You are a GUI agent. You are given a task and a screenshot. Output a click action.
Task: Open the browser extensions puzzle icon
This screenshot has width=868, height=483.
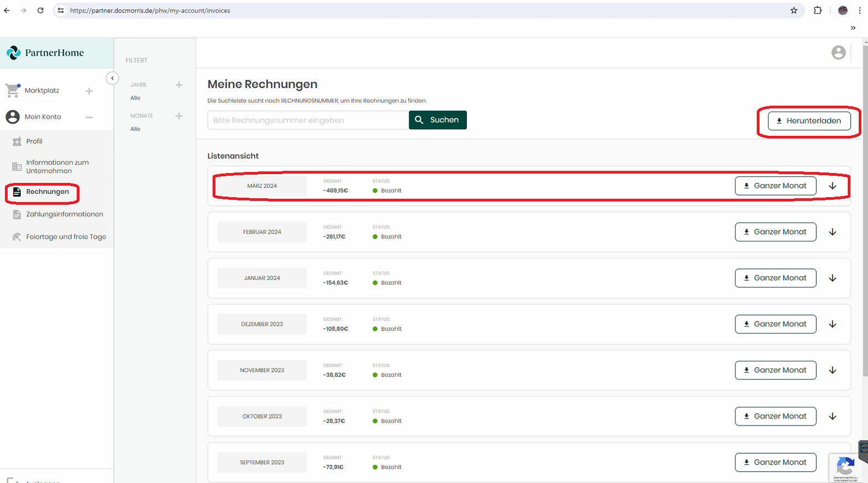click(x=817, y=10)
